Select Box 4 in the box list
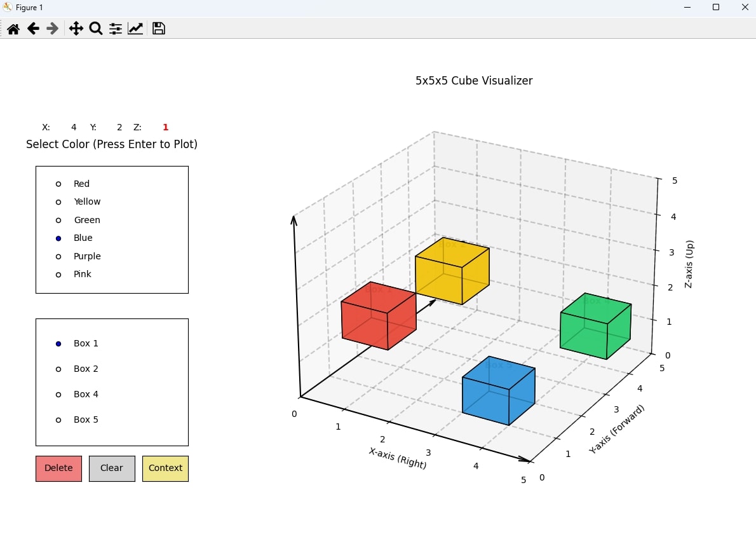The width and height of the screenshot is (756, 546). pyautogui.click(x=58, y=395)
